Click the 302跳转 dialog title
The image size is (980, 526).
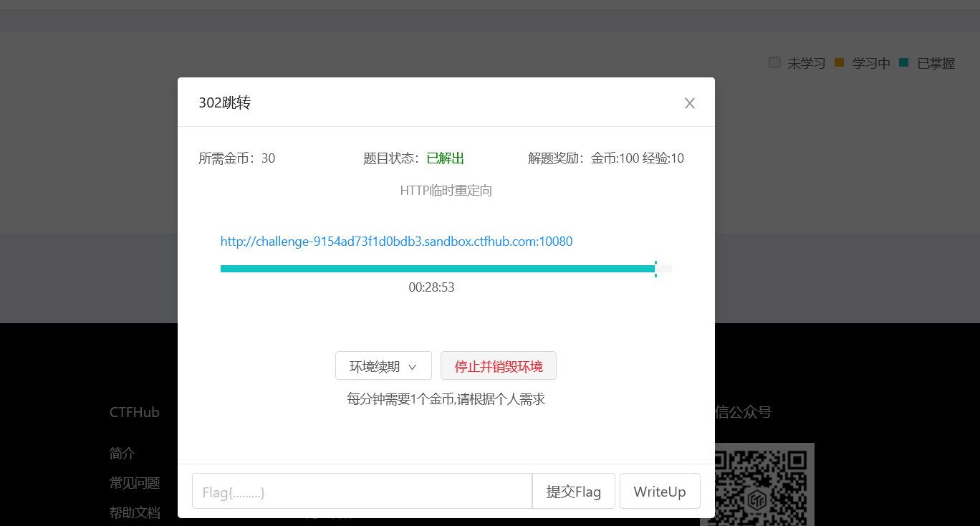pyautogui.click(x=224, y=102)
